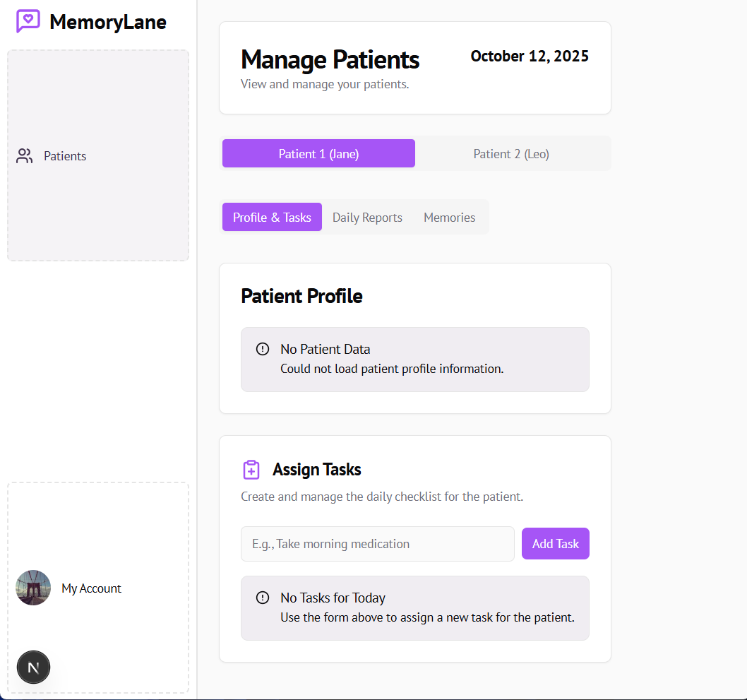
Task: Focus the new task input field
Action: (x=377, y=544)
